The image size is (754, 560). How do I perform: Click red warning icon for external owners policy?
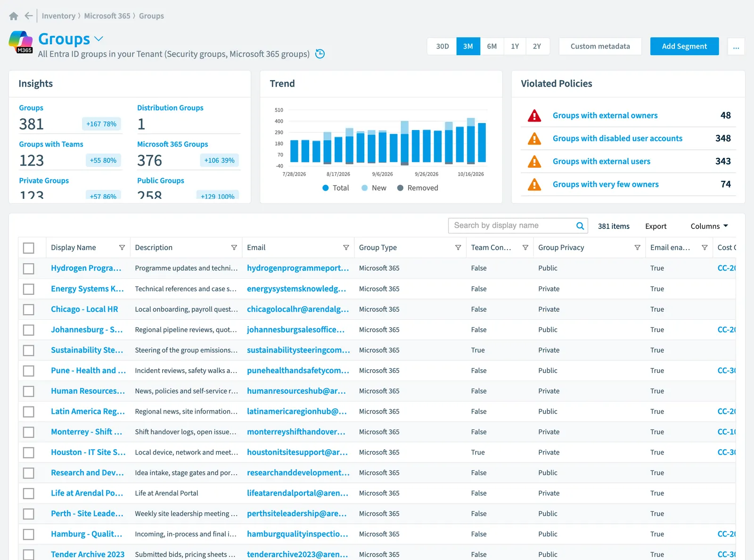[534, 115]
